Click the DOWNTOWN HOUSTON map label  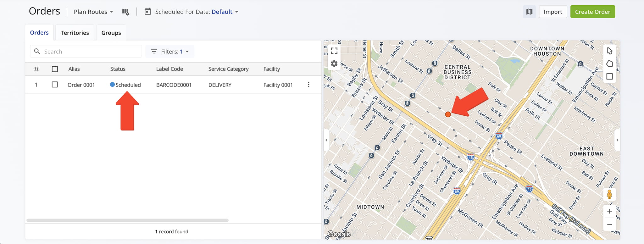pos(547,51)
